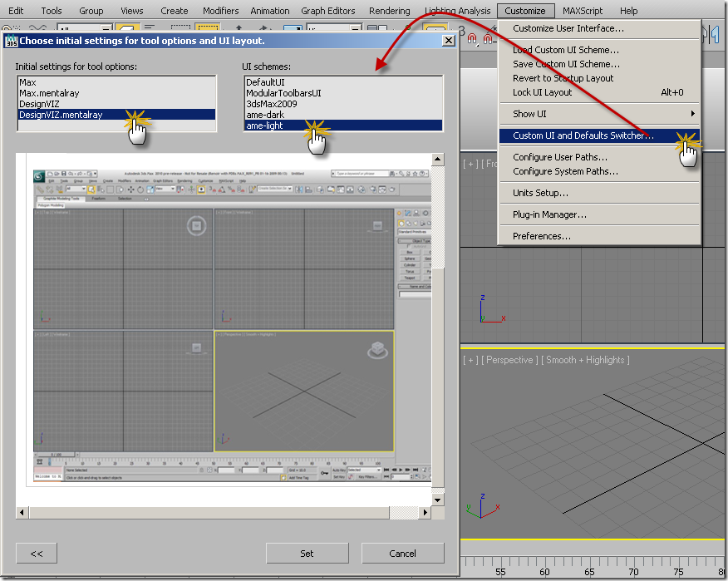Click the Set button

307,553
